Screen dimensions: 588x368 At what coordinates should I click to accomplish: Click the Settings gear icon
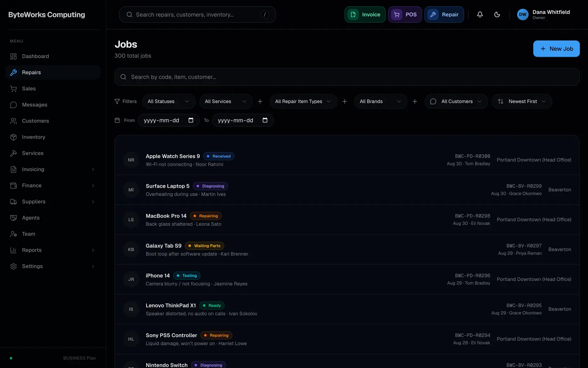14,266
